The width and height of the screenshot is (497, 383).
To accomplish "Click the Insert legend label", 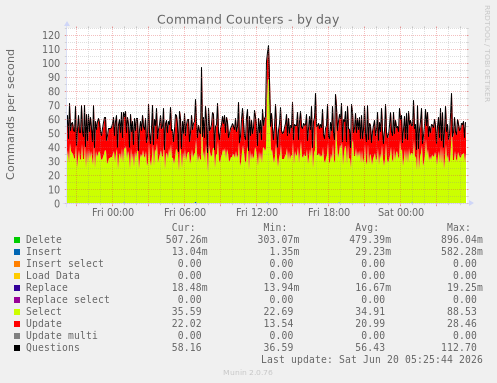I will point(44,251).
